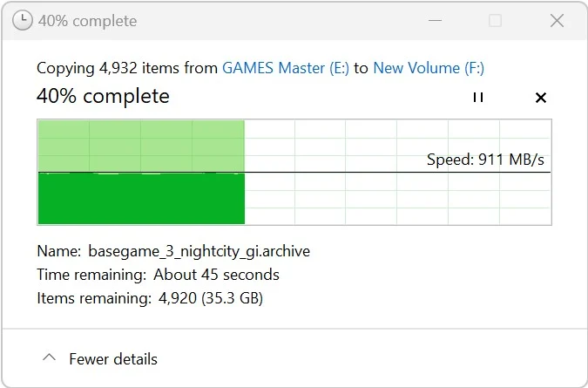The height and width of the screenshot is (388, 588).
Task: Click the "Copying 4,932 items from" text
Action: coord(127,68)
